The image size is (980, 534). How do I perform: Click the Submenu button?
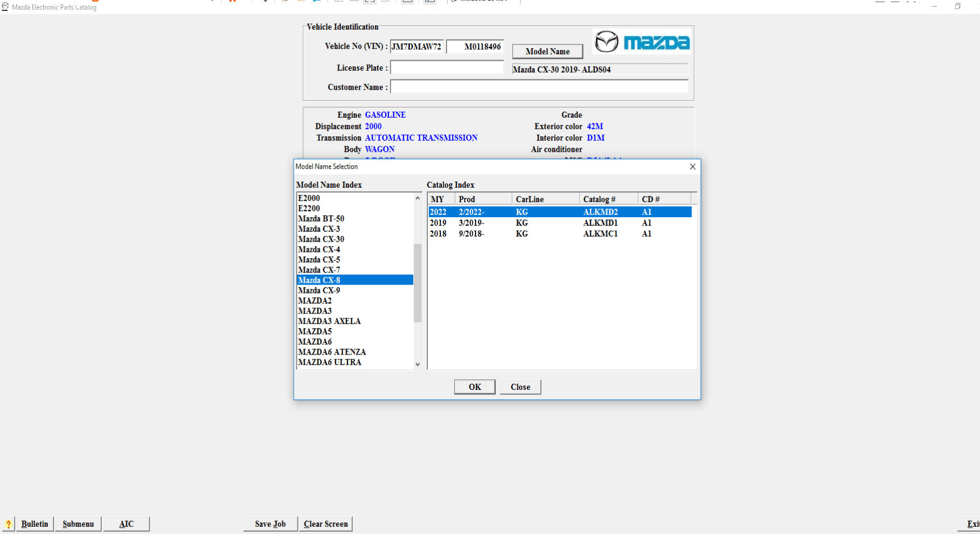click(78, 524)
